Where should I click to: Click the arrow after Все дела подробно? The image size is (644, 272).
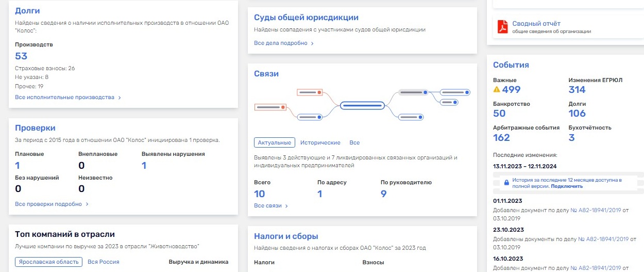312,43
